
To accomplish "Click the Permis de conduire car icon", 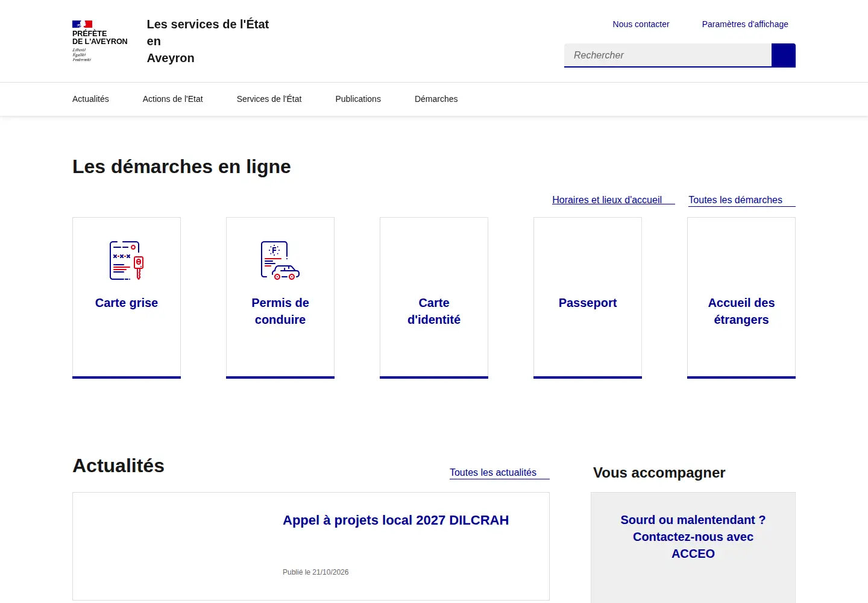I will click(x=280, y=260).
